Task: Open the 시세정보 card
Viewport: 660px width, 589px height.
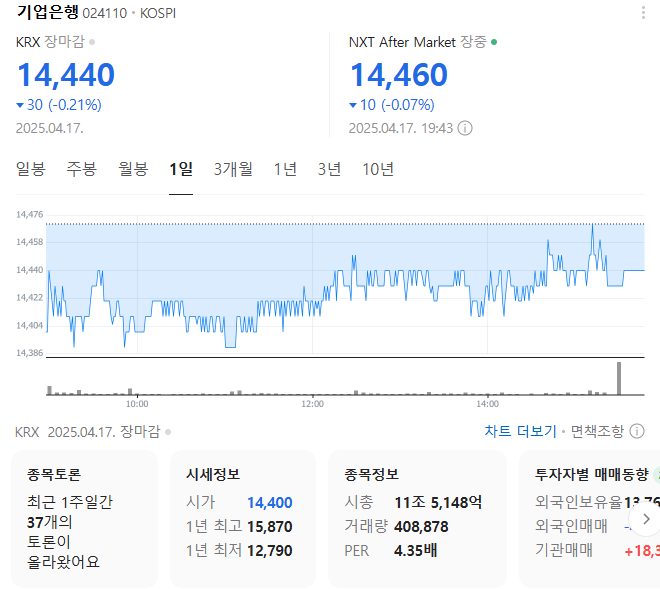Action: click(x=243, y=519)
